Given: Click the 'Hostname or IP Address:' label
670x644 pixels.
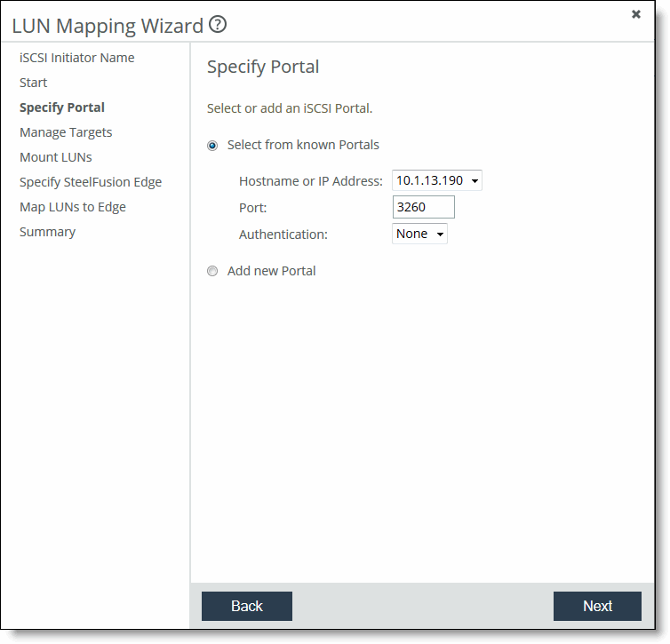Looking at the screenshot, I should point(311,181).
